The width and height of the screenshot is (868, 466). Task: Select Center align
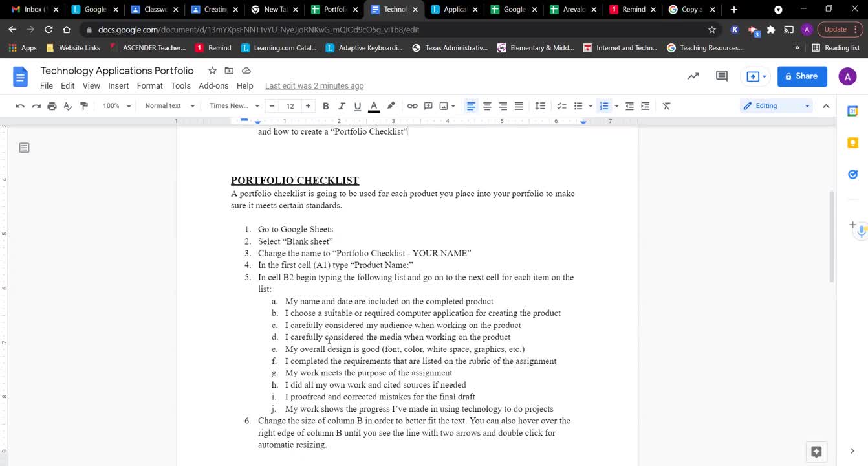487,106
